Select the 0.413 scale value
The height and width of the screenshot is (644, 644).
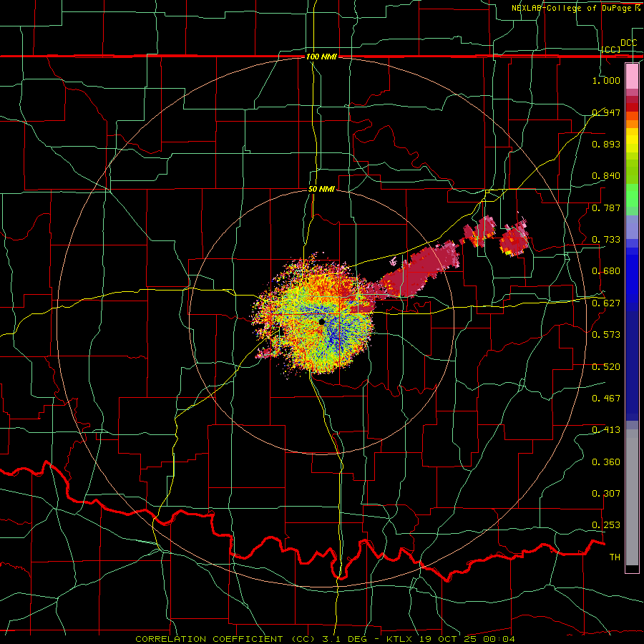606,430
